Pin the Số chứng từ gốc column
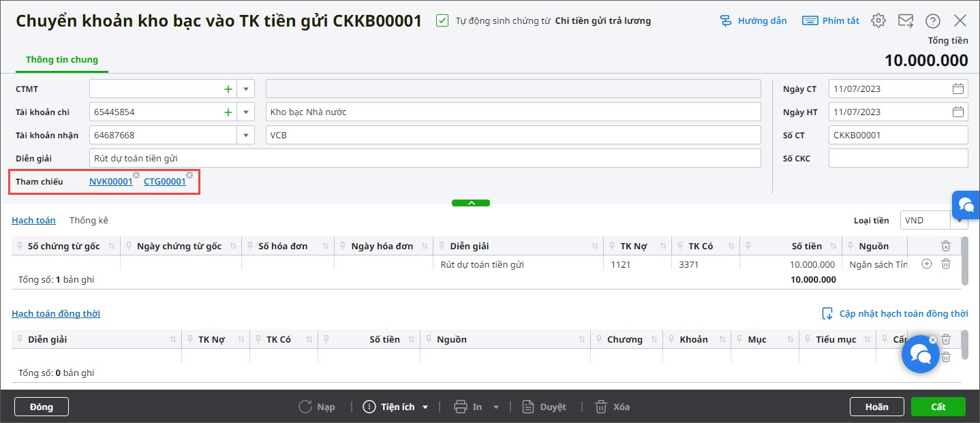This screenshot has width=980, height=423. coord(19,246)
